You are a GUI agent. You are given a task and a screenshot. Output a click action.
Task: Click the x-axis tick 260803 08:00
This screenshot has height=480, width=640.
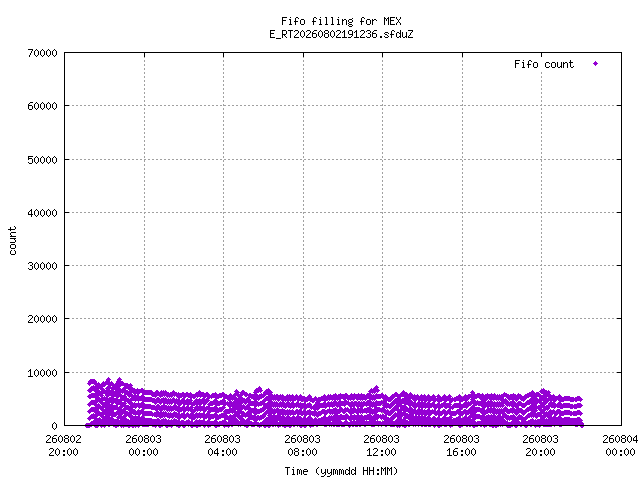302,446
